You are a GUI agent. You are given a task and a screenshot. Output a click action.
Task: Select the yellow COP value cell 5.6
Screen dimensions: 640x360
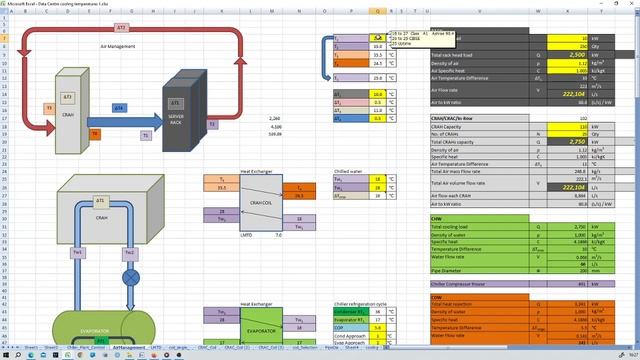click(x=377, y=328)
